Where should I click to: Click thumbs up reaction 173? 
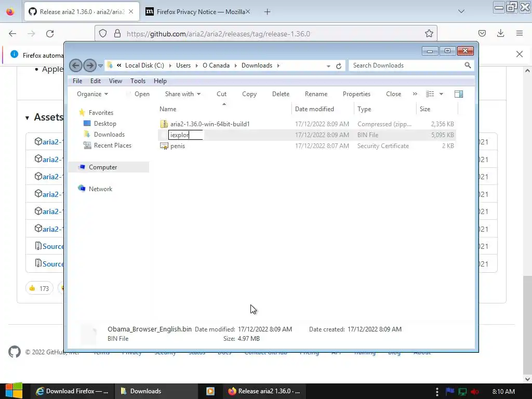click(x=39, y=288)
